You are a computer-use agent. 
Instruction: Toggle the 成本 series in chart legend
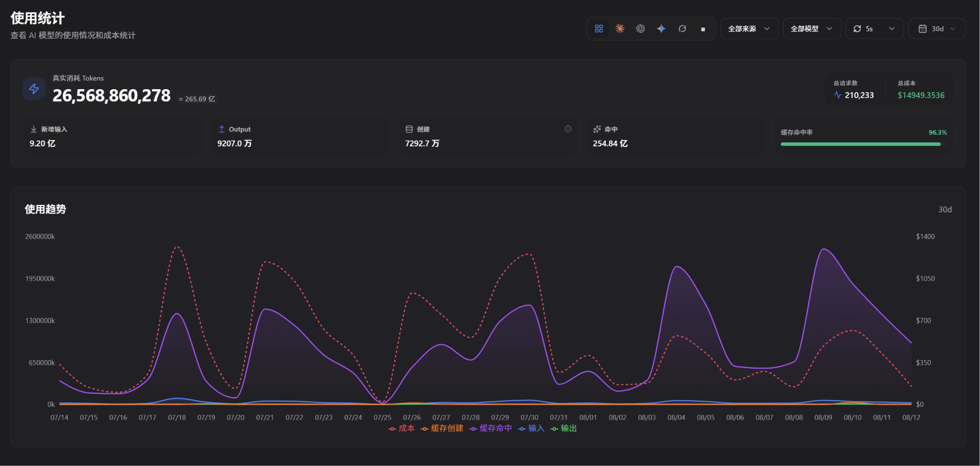pyautogui.click(x=402, y=428)
